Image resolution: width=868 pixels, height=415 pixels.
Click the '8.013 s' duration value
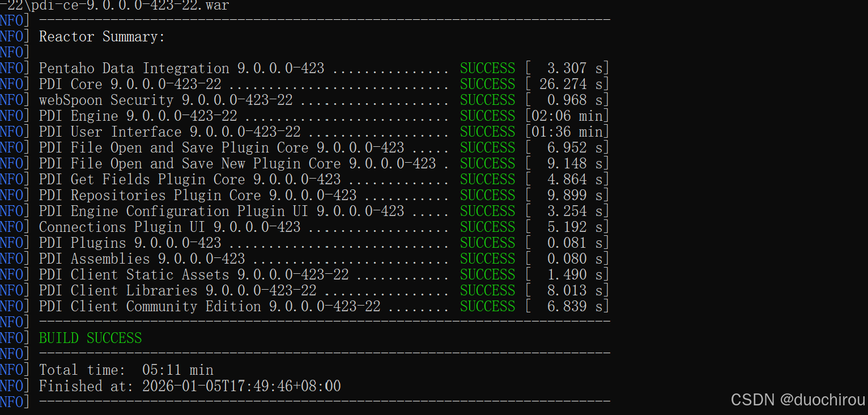(575, 291)
